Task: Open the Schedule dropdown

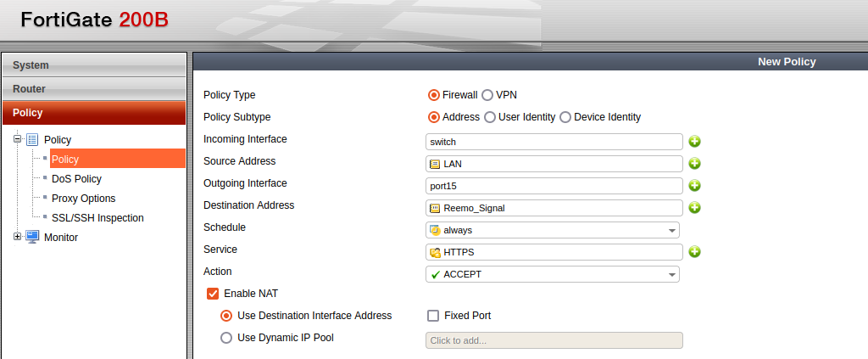Action: click(x=672, y=230)
